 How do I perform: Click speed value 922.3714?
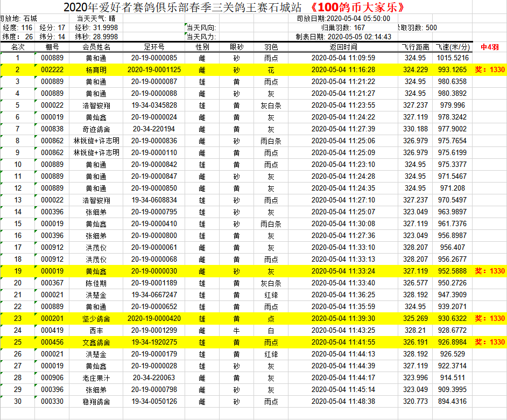click(452, 366)
